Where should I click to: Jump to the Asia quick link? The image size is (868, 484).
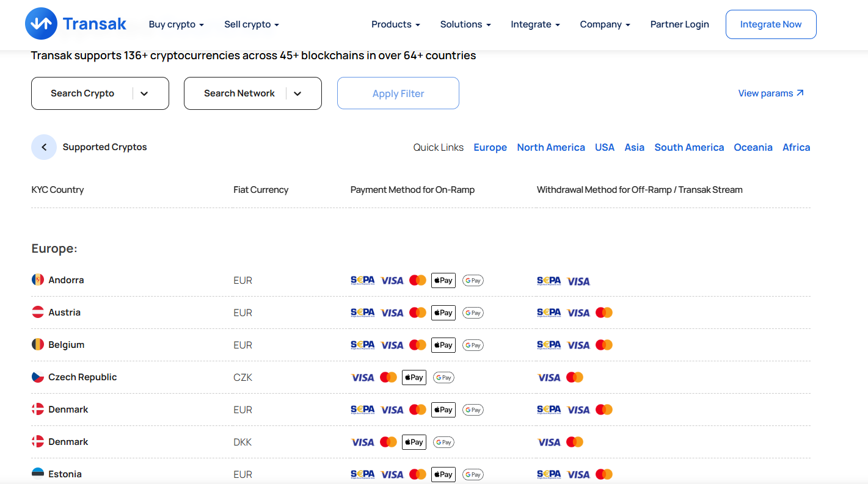click(x=635, y=147)
